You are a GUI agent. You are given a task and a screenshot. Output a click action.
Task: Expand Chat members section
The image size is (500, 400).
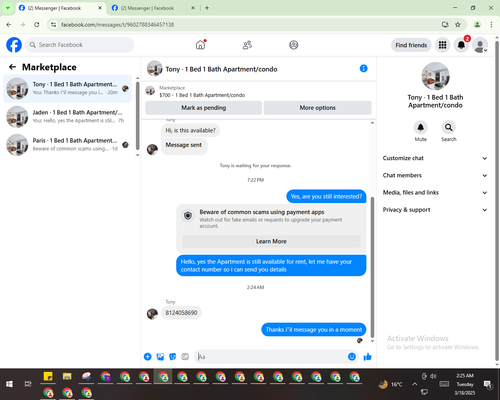tap(435, 175)
